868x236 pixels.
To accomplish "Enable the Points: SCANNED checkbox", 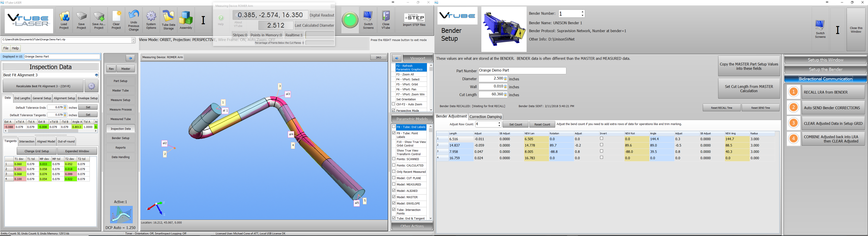I will click(x=394, y=159).
